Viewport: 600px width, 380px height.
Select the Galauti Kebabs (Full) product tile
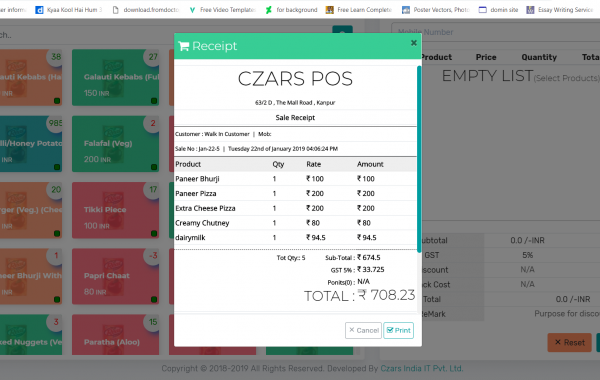(116, 77)
